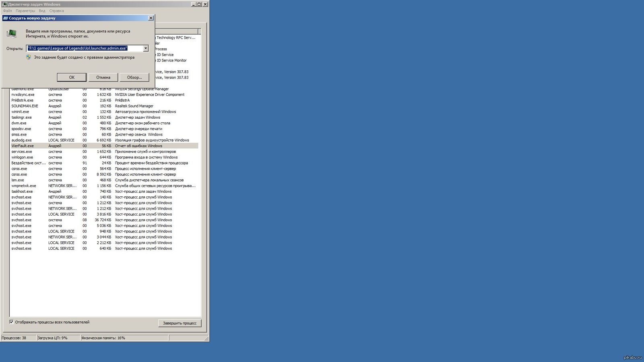This screenshot has width=644, height=362.
Task: Click the Run program icon in the dialog
Action: pos(12,33)
